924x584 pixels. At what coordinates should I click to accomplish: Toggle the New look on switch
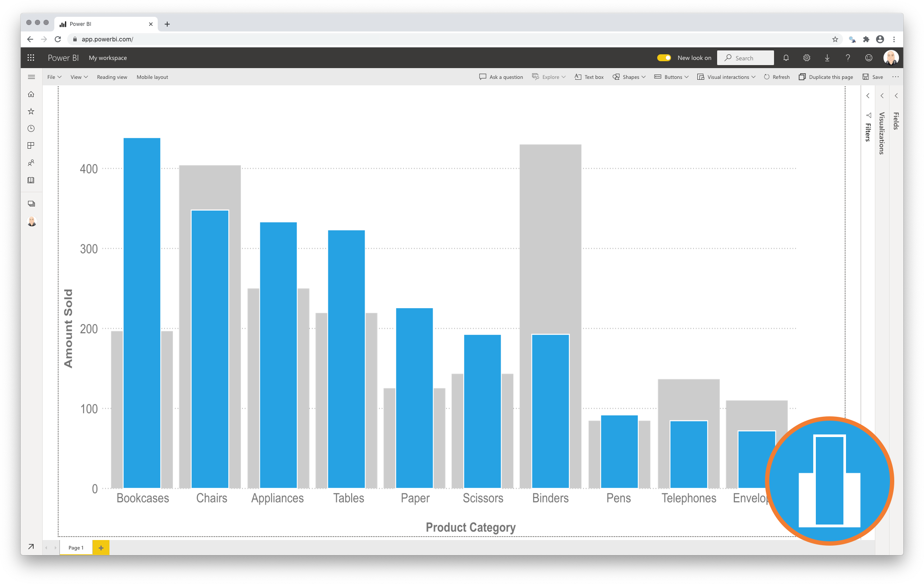[662, 58]
